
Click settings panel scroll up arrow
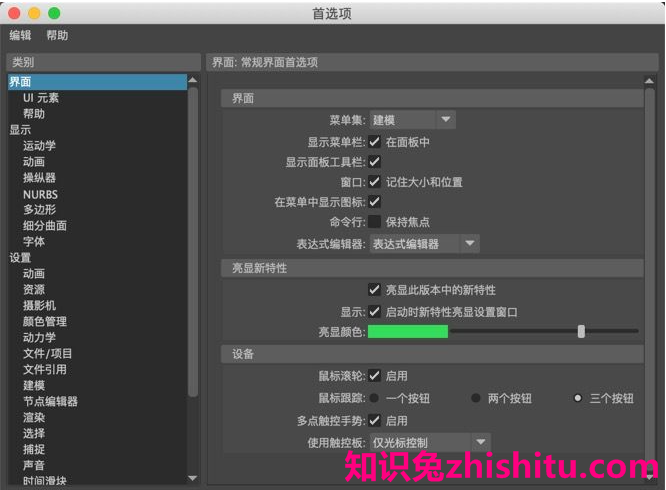point(649,81)
